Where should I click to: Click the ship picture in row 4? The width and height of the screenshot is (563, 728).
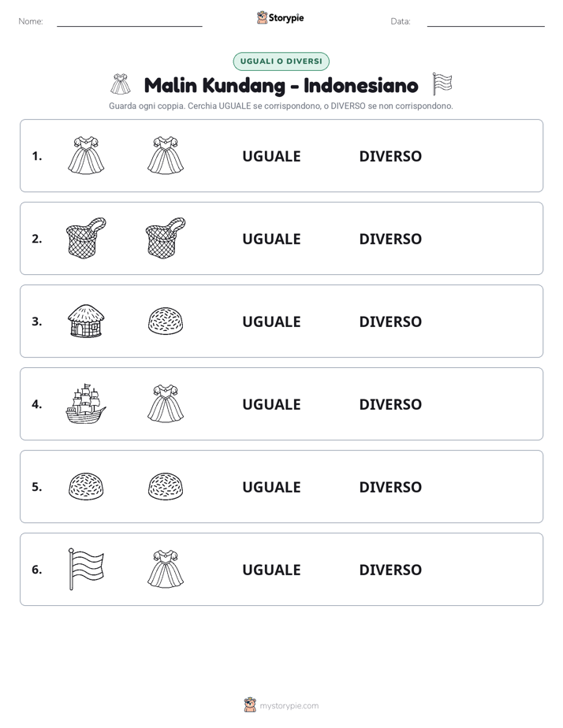(86, 404)
